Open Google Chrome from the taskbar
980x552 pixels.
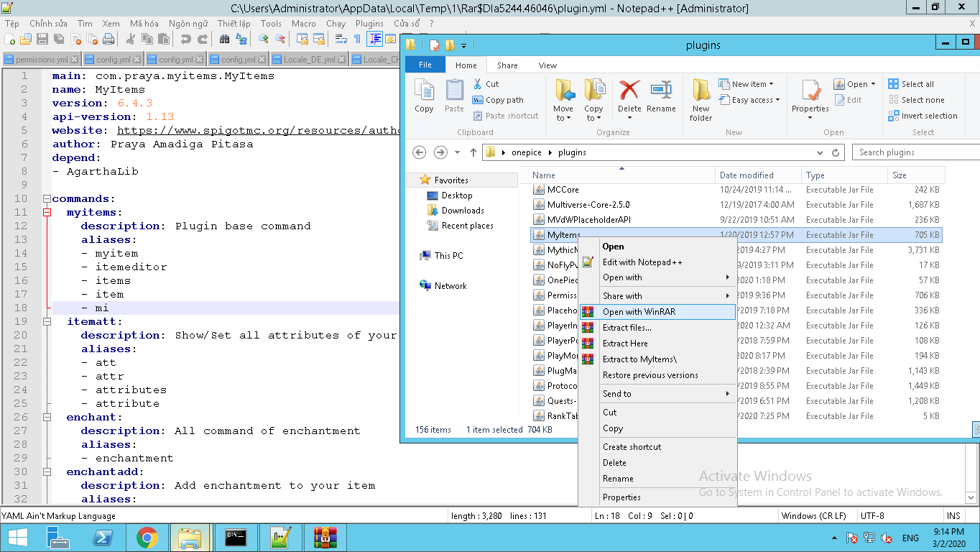tap(147, 537)
